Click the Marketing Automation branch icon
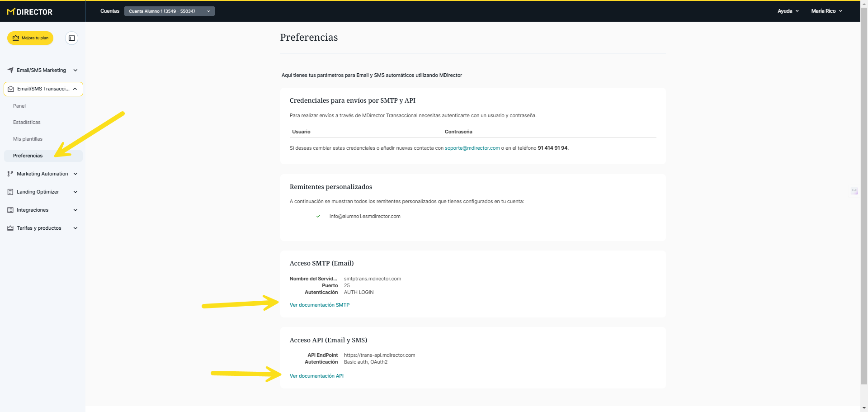This screenshot has width=868, height=412. click(10, 174)
